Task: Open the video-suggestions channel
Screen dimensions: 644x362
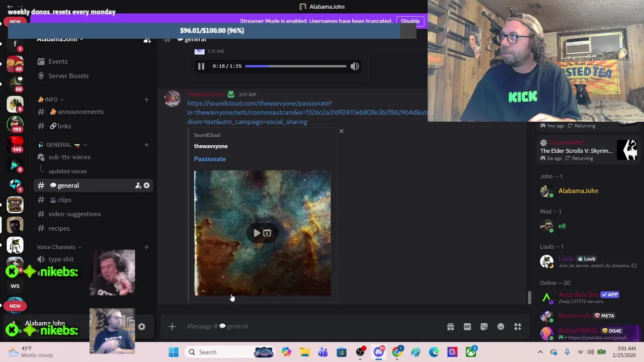Action: tap(74, 214)
